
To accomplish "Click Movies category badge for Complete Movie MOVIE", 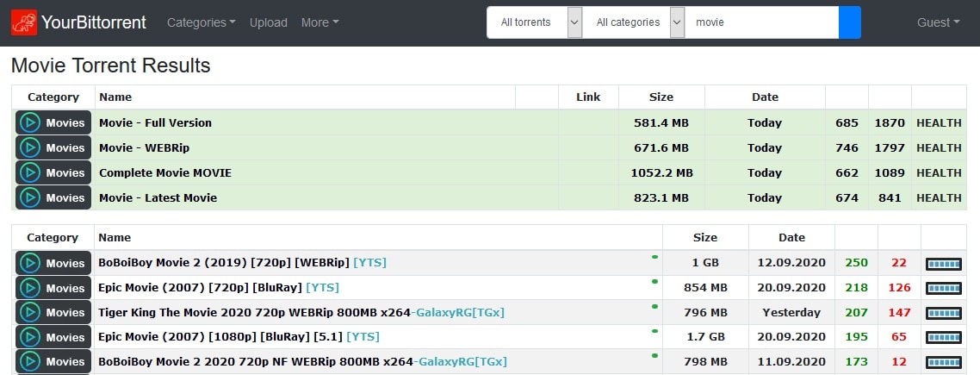I will [x=53, y=172].
